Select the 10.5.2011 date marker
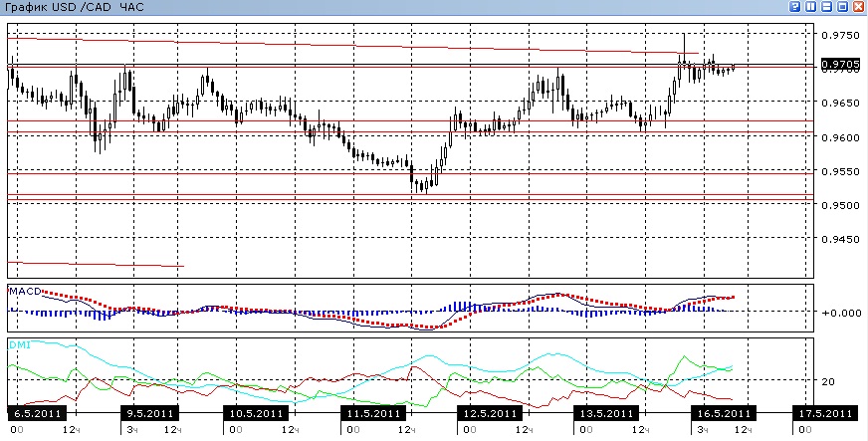Image resolution: width=868 pixels, height=441 pixels. pos(255,413)
